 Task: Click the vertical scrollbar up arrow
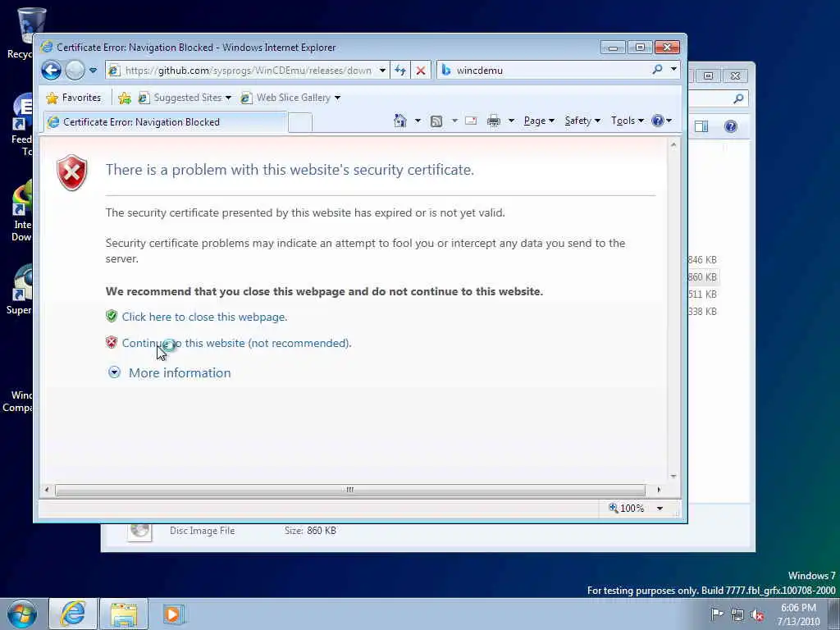tap(673, 144)
